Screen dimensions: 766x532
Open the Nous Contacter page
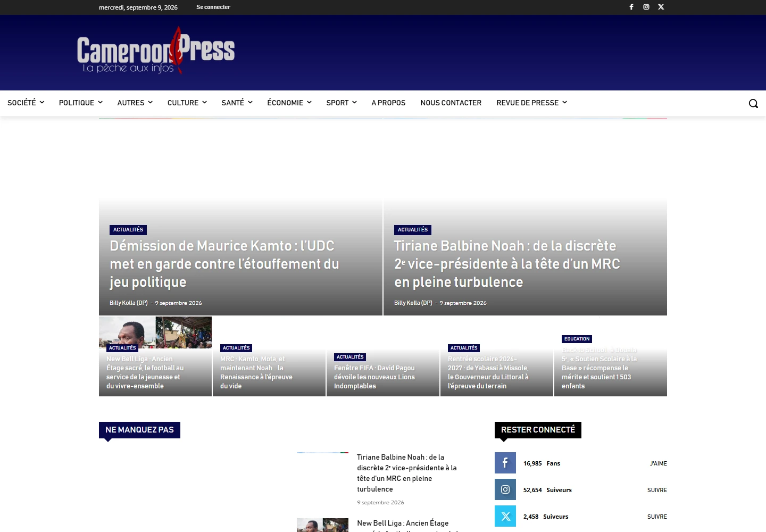(451, 103)
